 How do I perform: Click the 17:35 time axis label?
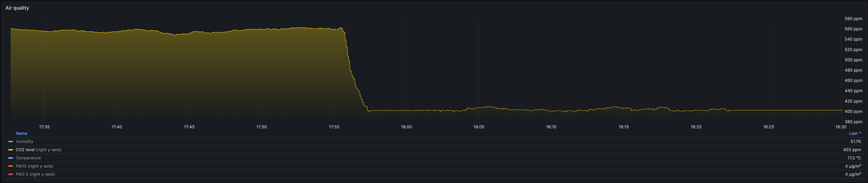pyautogui.click(x=44, y=127)
